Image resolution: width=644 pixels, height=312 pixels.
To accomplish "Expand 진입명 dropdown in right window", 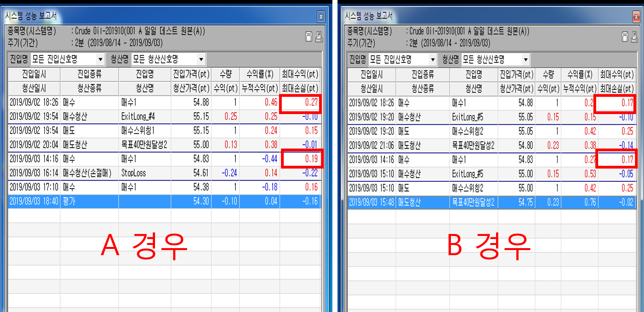I will (432, 60).
